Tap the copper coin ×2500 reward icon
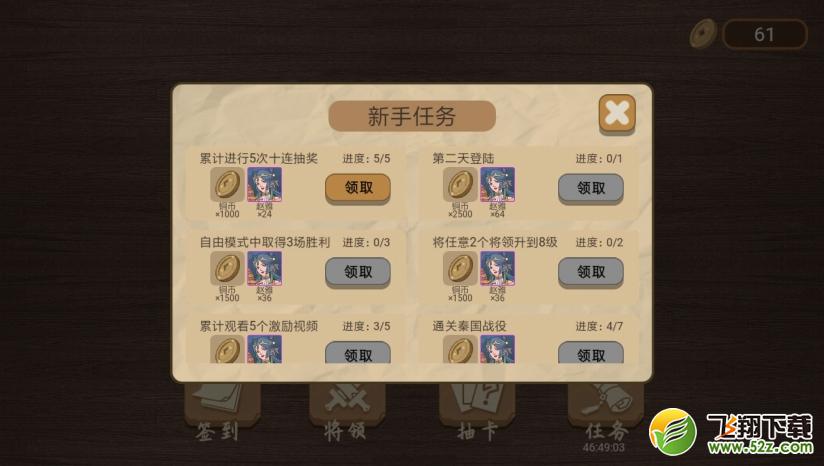This screenshot has height=466, width=824. [460, 184]
